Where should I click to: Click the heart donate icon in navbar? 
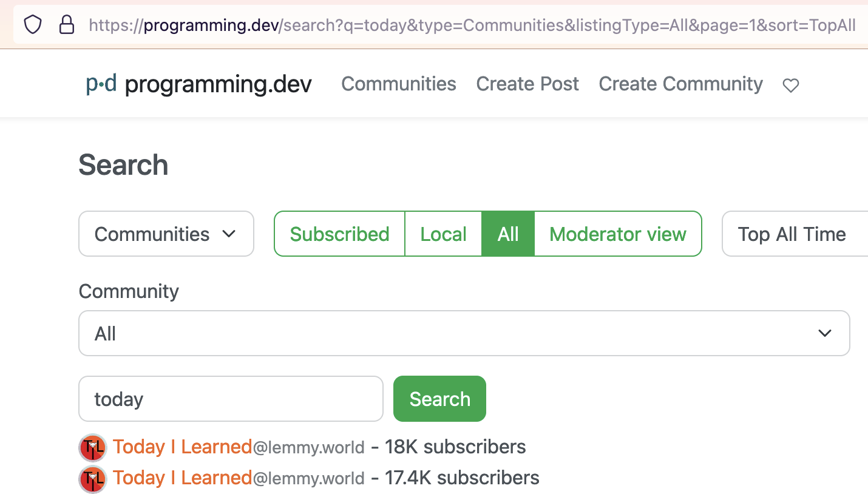coord(790,86)
